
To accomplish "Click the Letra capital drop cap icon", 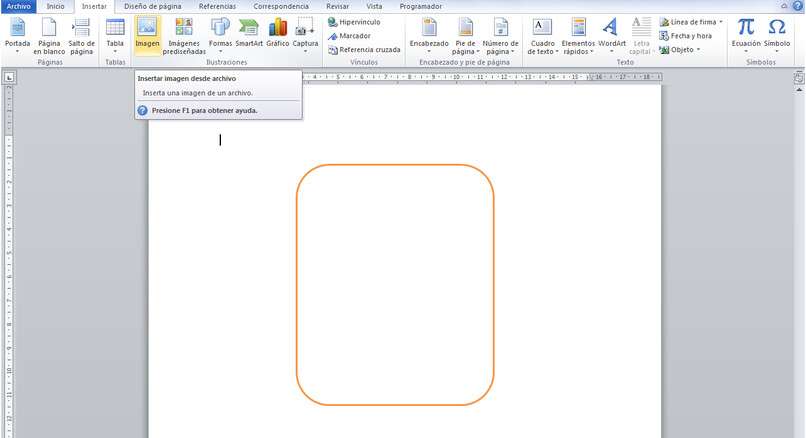I will point(641,27).
